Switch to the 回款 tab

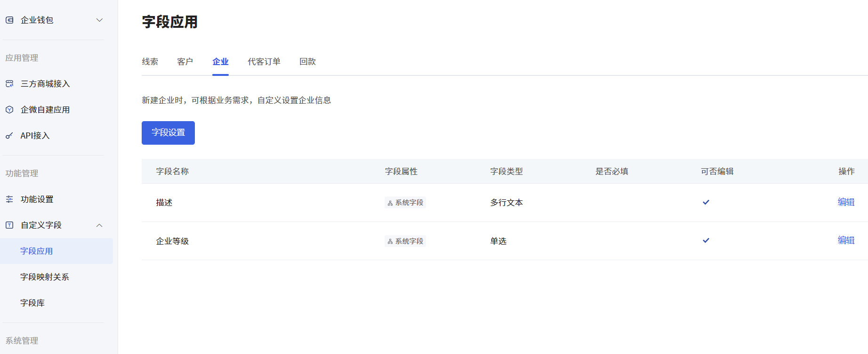307,62
